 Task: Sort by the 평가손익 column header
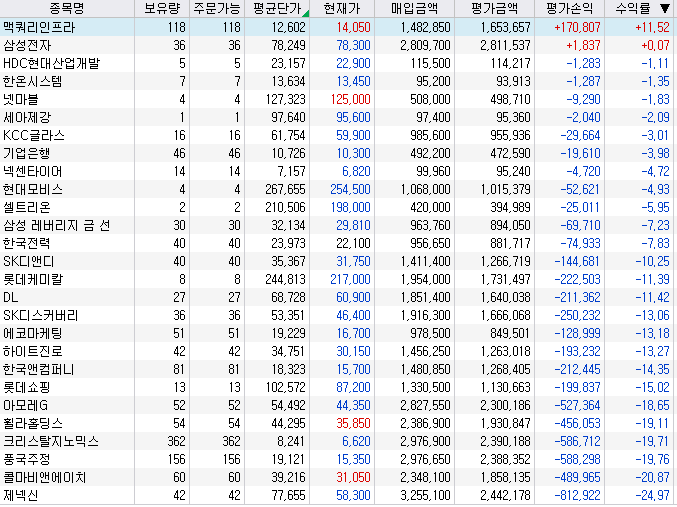pos(569,8)
